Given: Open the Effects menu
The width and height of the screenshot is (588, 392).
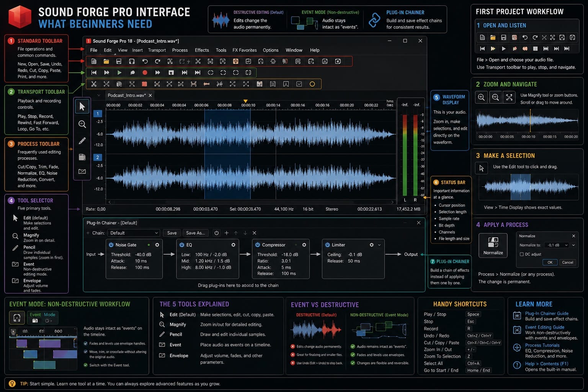Looking at the screenshot, I should (x=202, y=50).
